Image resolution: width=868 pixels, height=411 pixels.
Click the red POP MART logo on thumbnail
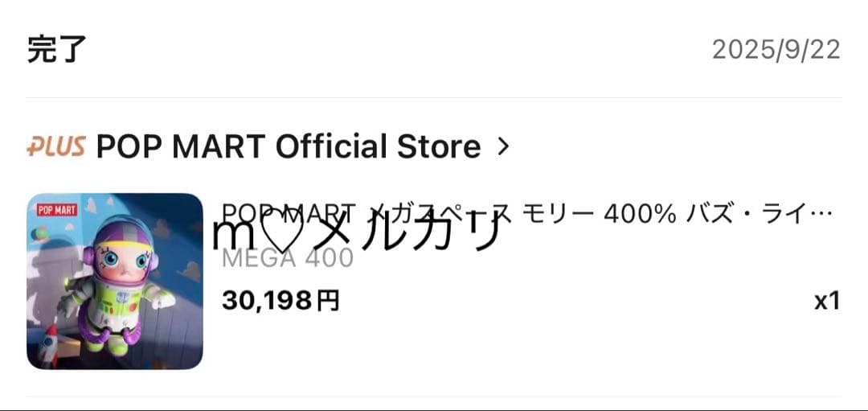[x=57, y=210]
